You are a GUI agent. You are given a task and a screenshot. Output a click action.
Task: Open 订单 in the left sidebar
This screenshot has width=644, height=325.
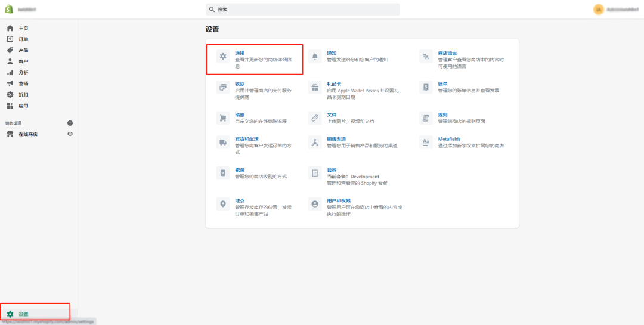pos(23,39)
